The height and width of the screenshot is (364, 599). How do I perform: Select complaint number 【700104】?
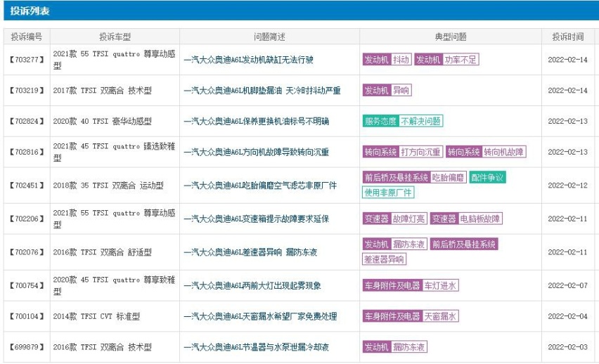27,317
